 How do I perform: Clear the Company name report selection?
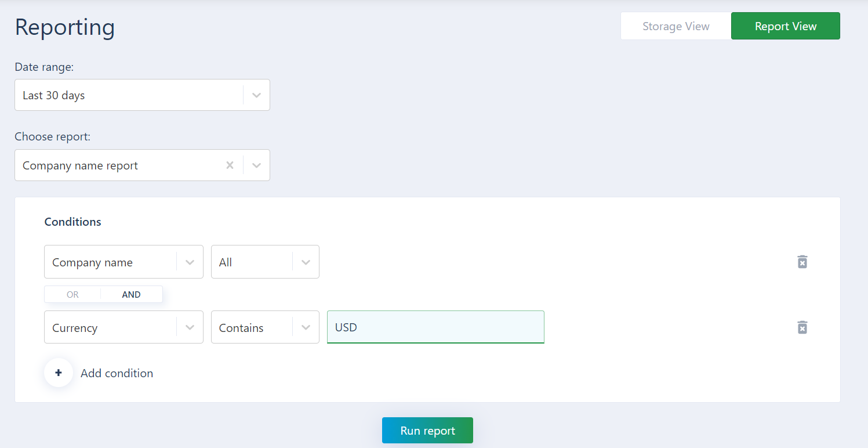click(230, 165)
